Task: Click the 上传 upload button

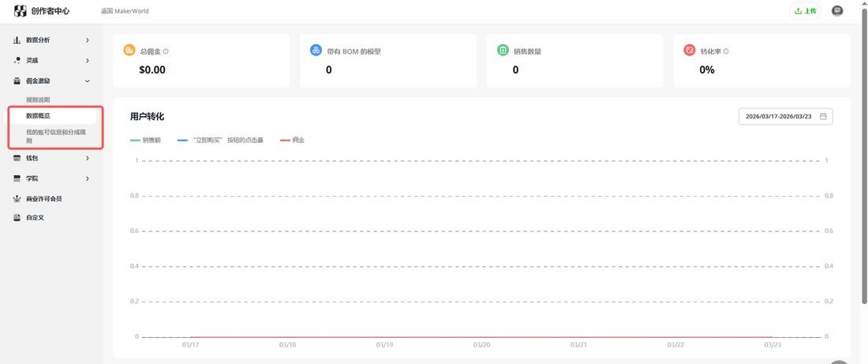Action: coord(805,10)
